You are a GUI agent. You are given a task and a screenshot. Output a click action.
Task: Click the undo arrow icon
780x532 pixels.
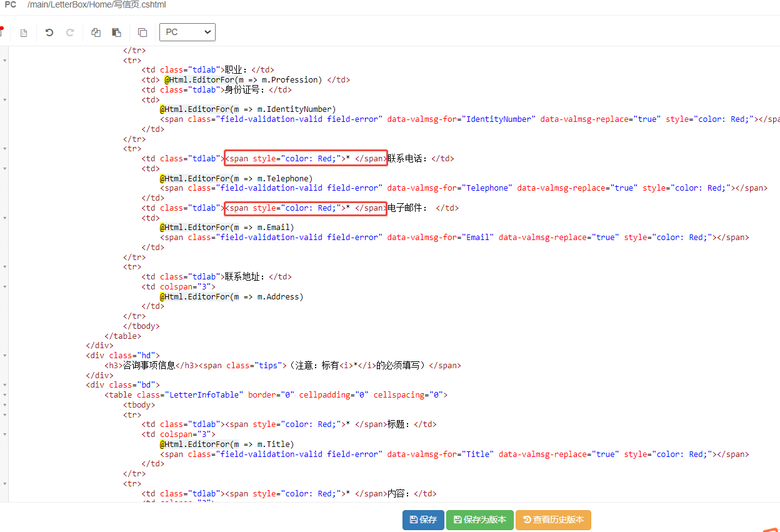click(49, 33)
